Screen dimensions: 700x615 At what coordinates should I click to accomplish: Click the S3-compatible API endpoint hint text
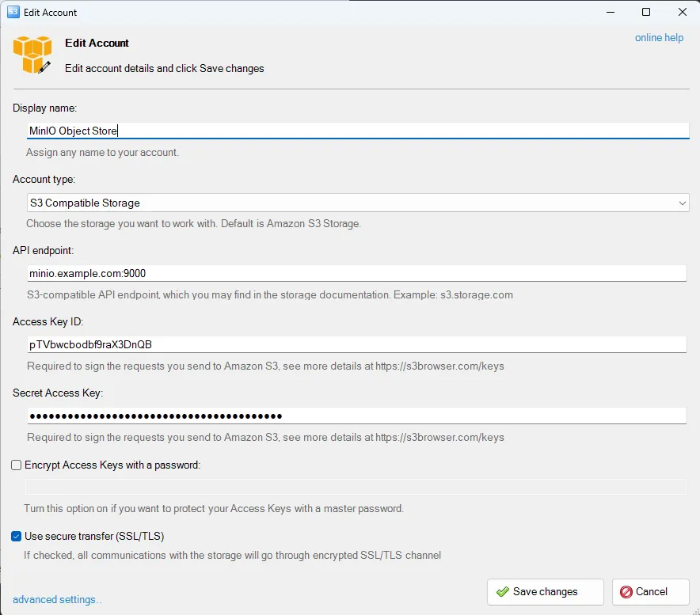click(x=270, y=295)
